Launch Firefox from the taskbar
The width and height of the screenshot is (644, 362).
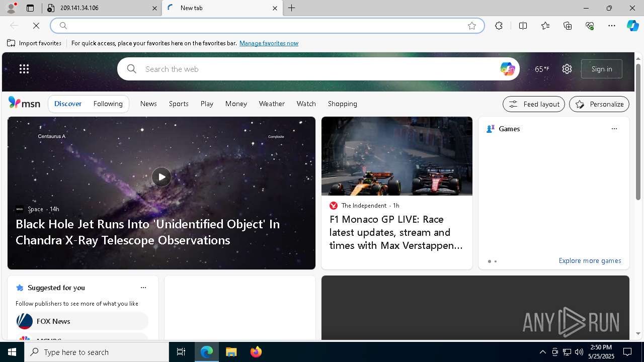(256, 352)
